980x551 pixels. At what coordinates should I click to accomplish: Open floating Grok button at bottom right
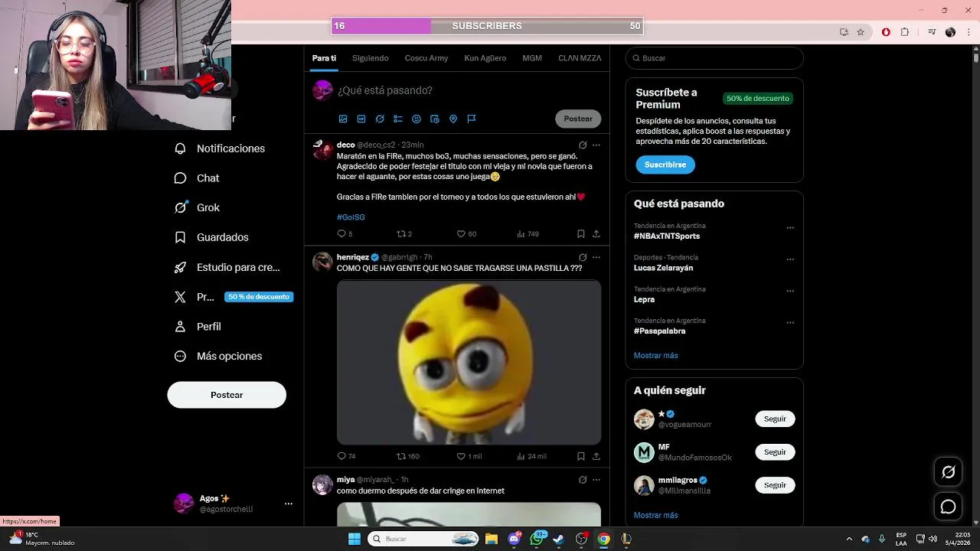[949, 472]
